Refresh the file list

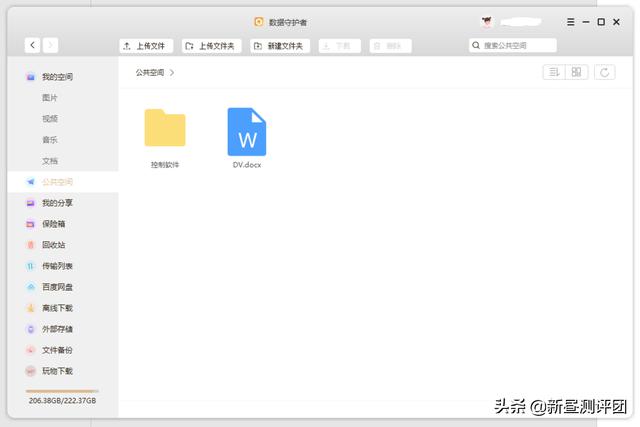point(604,72)
